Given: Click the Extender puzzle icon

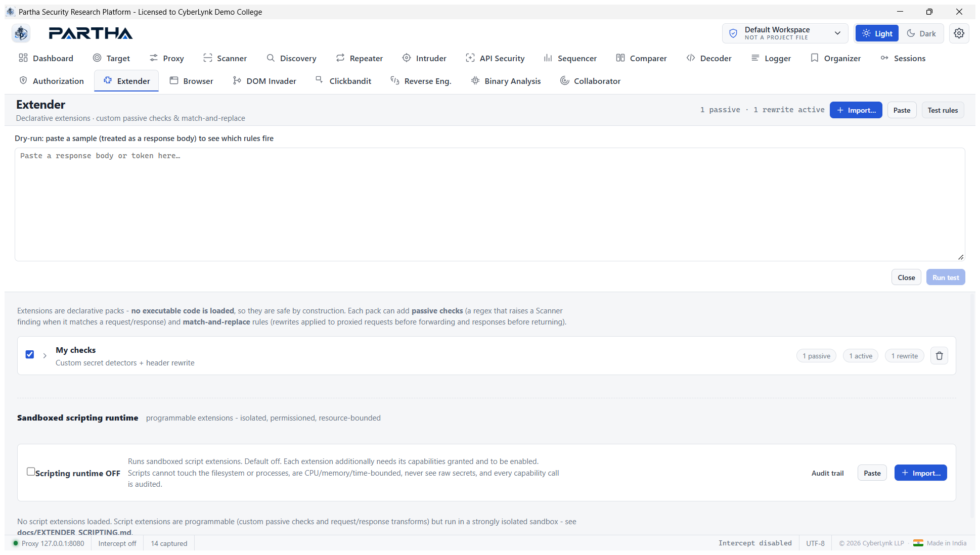Looking at the screenshot, I should [x=108, y=80].
